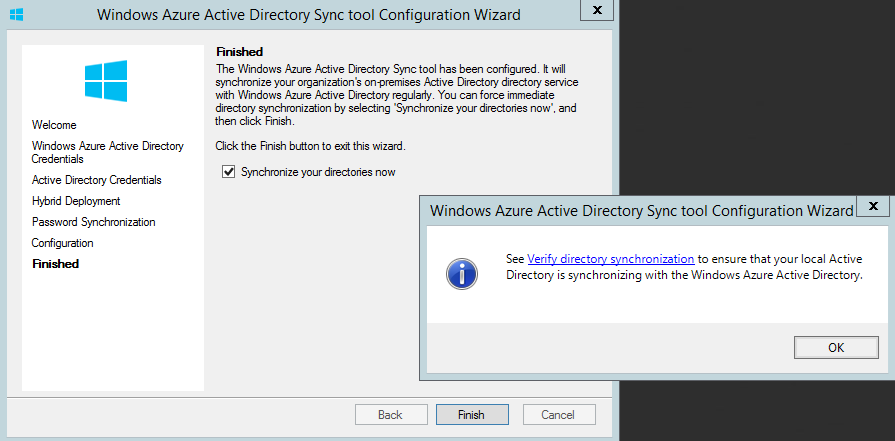Viewport: 895px width, 441px height.
Task: Click 'Click the Finish button to exit' text
Action: pyautogui.click(x=310, y=146)
